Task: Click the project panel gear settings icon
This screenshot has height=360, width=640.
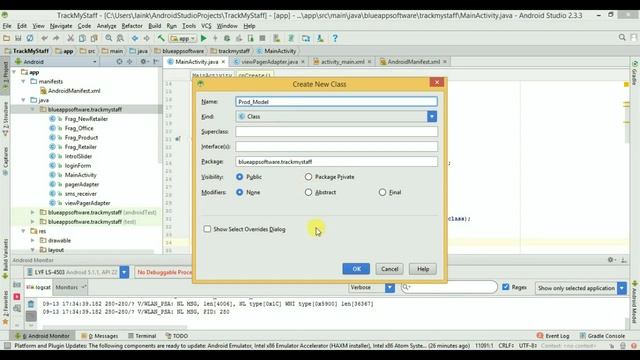Action: point(143,62)
